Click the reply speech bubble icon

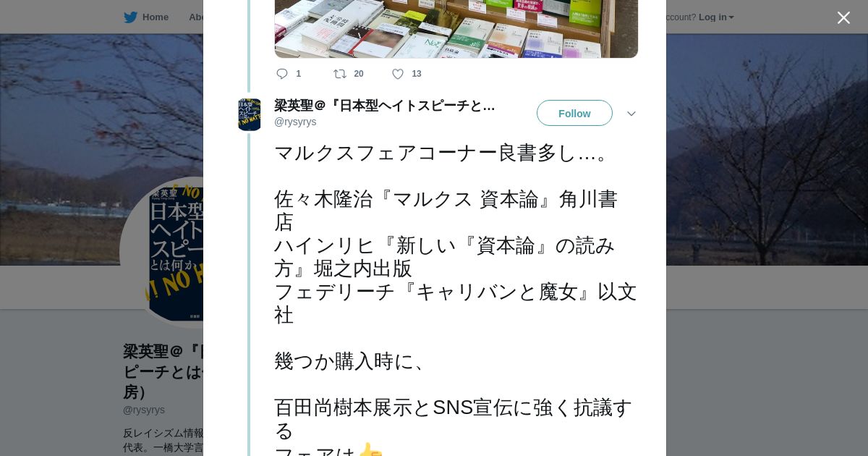pos(282,74)
